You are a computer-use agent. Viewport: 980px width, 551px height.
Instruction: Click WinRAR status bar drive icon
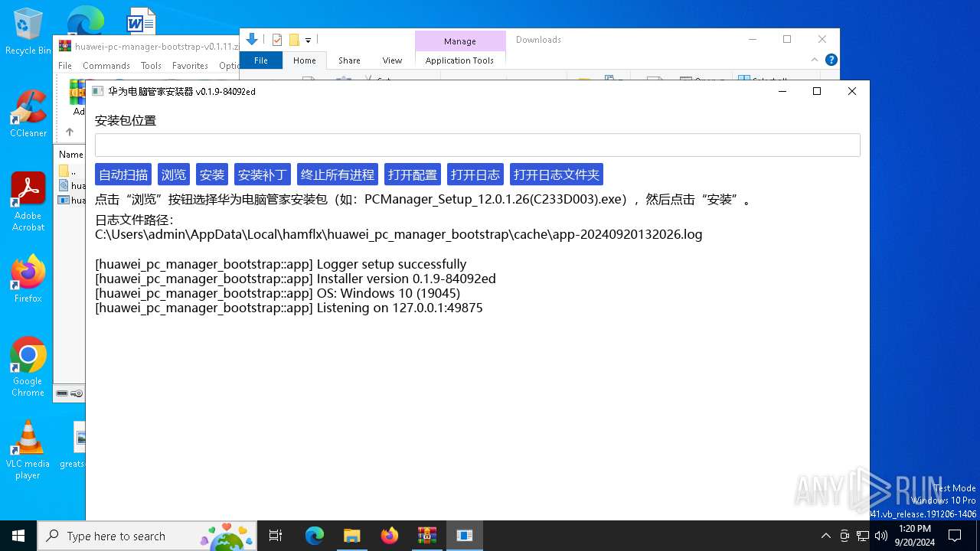click(x=62, y=393)
